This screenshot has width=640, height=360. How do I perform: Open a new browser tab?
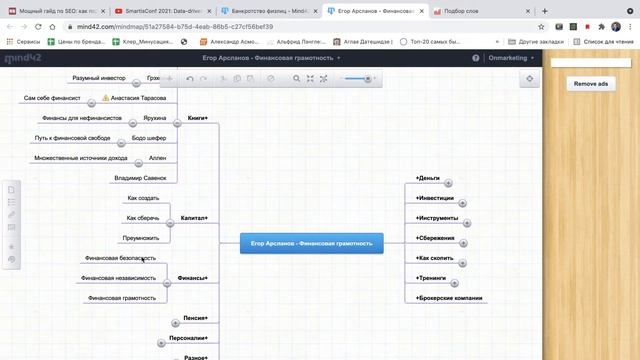point(544,11)
